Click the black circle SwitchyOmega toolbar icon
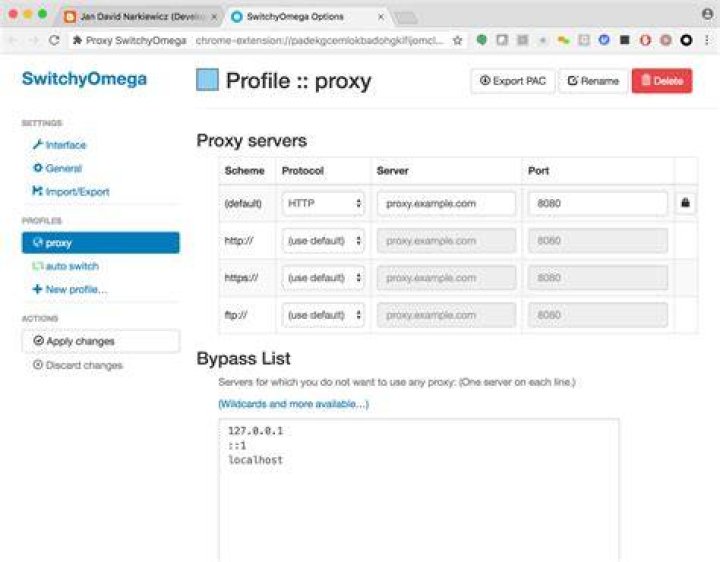 click(x=686, y=40)
